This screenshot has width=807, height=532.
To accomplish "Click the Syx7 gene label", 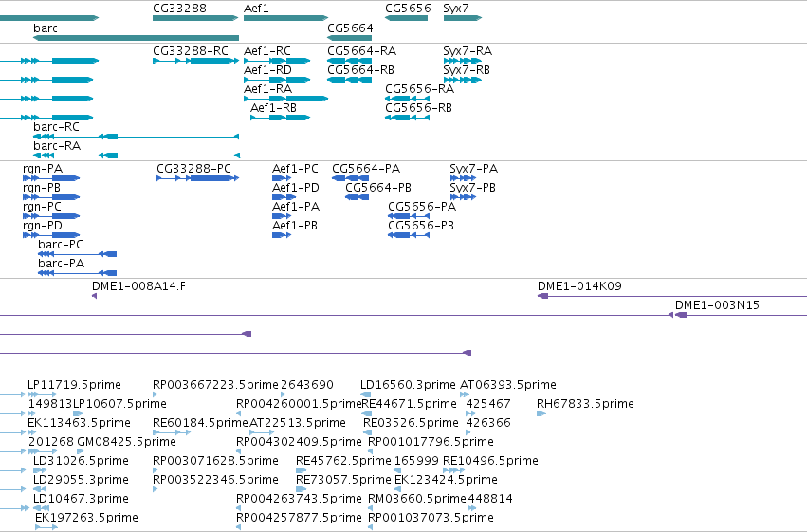I will pyautogui.click(x=456, y=9).
